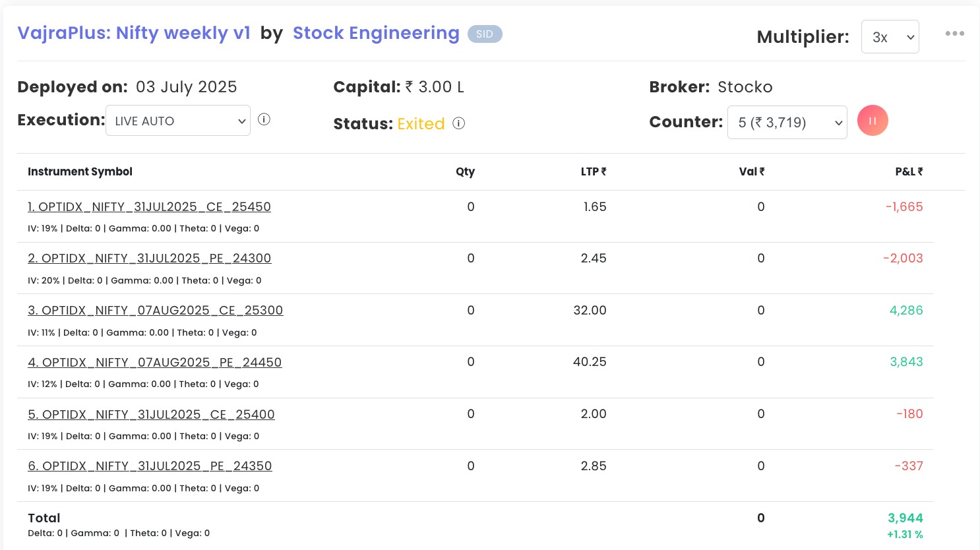The width and height of the screenshot is (980, 550).
Task: Open VajraPlus: Nifty weekly v1 strategy link
Action: click(x=134, y=33)
